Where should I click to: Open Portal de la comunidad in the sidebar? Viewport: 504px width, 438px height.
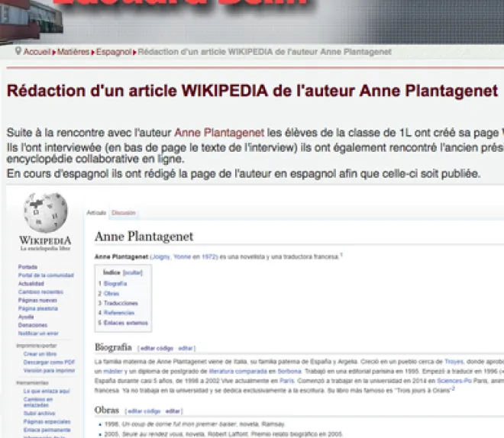(46, 275)
